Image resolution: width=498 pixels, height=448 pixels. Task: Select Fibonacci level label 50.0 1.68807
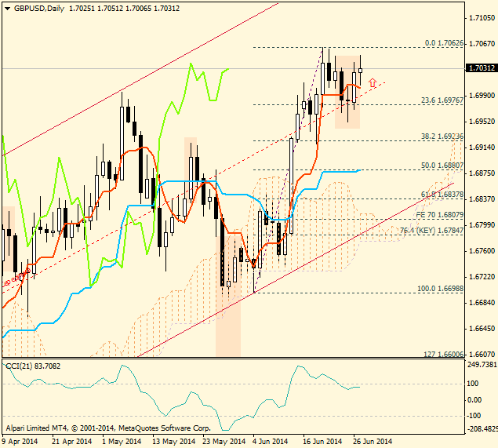[442, 166]
